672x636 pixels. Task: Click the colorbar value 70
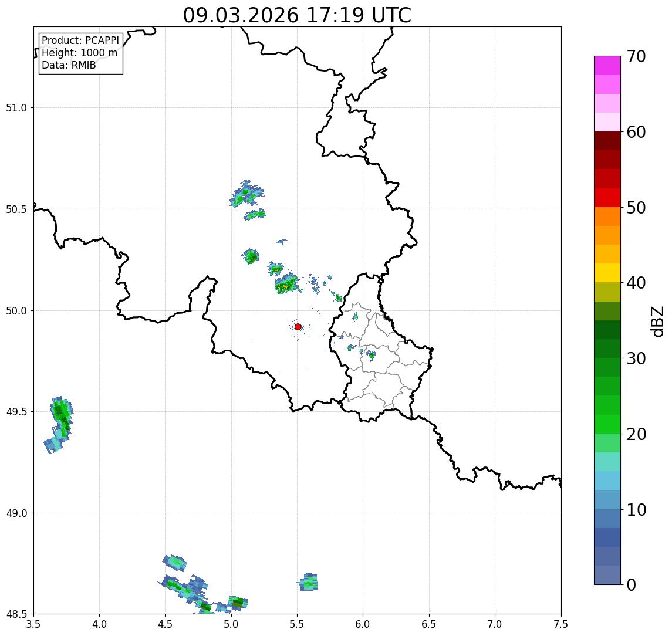pyautogui.click(x=636, y=56)
